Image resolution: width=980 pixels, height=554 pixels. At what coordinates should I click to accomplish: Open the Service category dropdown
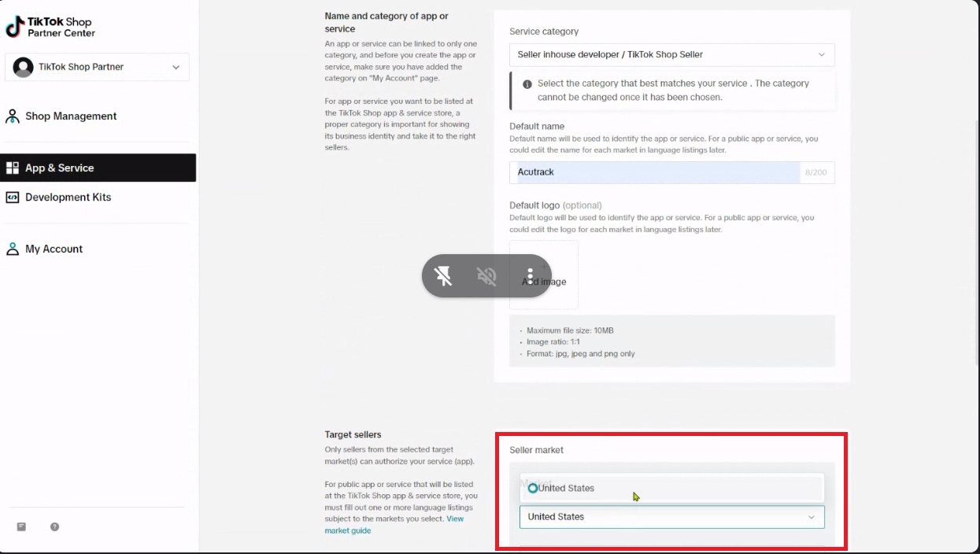[x=672, y=54]
